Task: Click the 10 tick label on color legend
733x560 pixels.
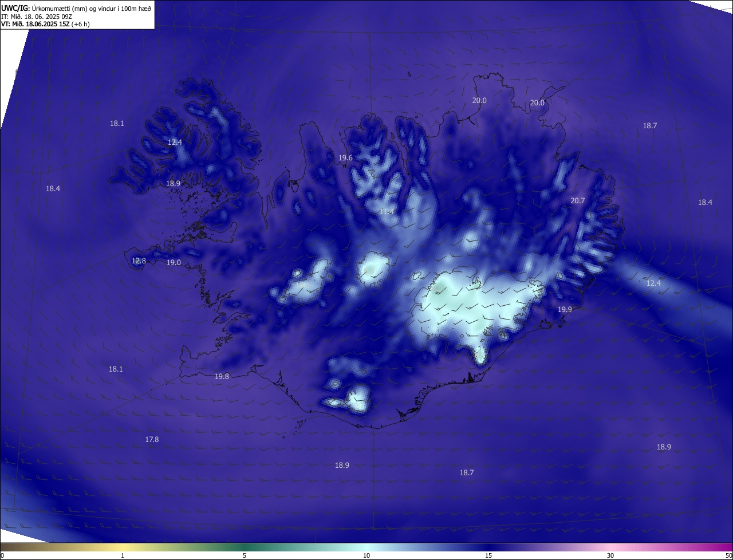Action: click(366, 555)
